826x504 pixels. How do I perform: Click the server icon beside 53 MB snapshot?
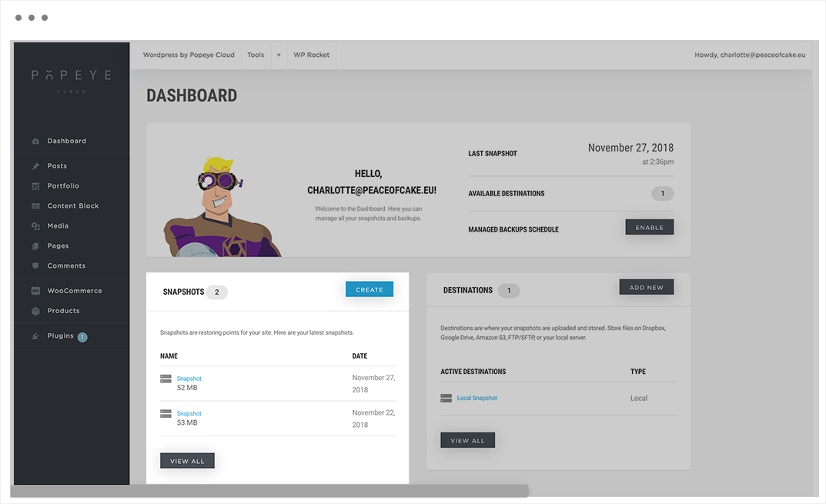click(x=166, y=414)
